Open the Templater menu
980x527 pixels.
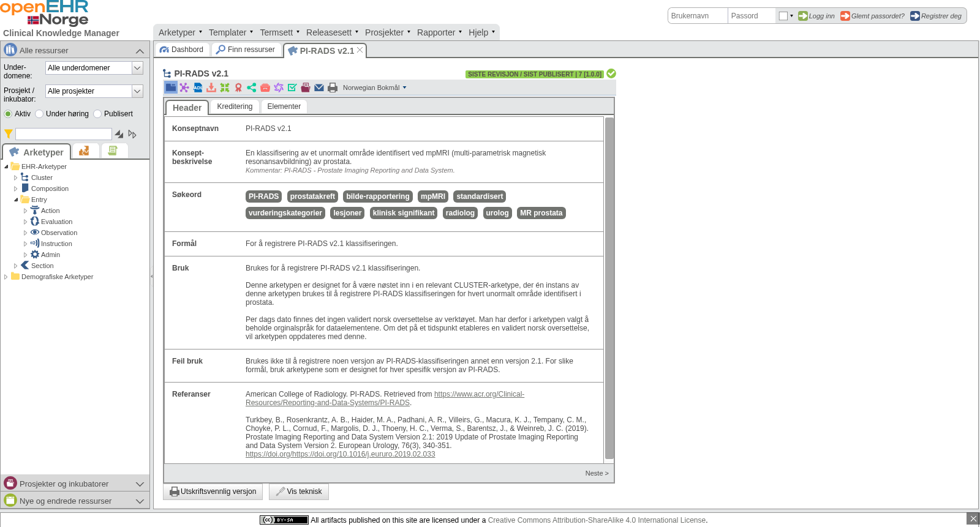click(x=230, y=32)
